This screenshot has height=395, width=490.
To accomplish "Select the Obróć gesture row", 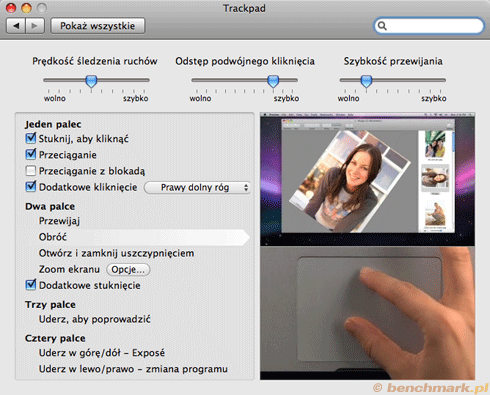I will pos(137,237).
